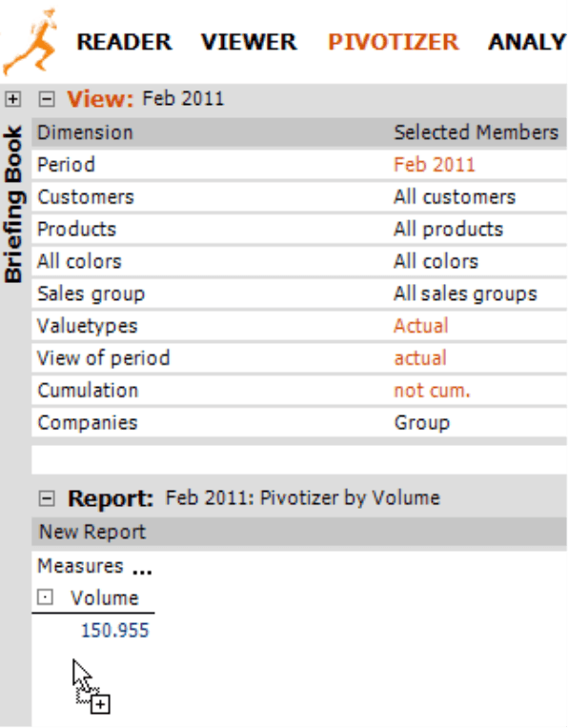Click the orange running figure logo
The height and width of the screenshot is (728, 568).
click(x=30, y=42)
